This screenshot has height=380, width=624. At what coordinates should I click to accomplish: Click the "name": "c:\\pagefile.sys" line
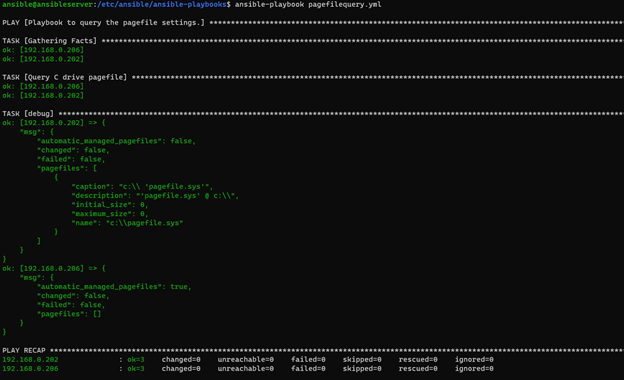pos(127,223)
